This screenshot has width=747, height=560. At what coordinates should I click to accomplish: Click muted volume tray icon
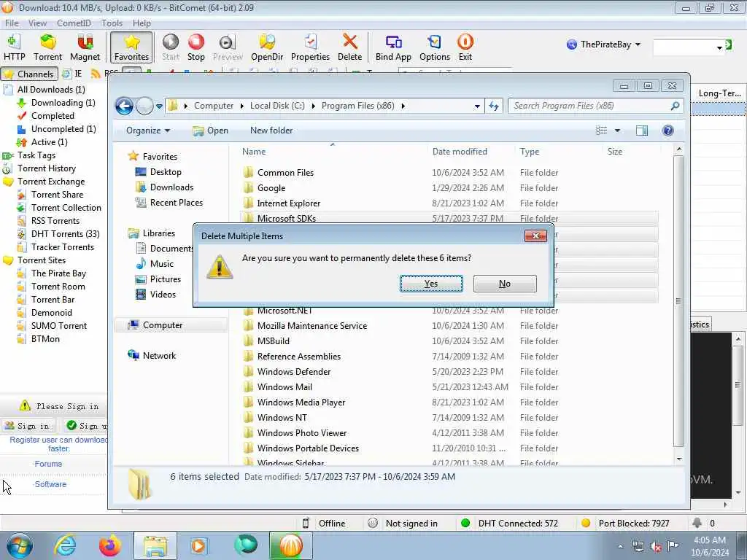(656, 547)
